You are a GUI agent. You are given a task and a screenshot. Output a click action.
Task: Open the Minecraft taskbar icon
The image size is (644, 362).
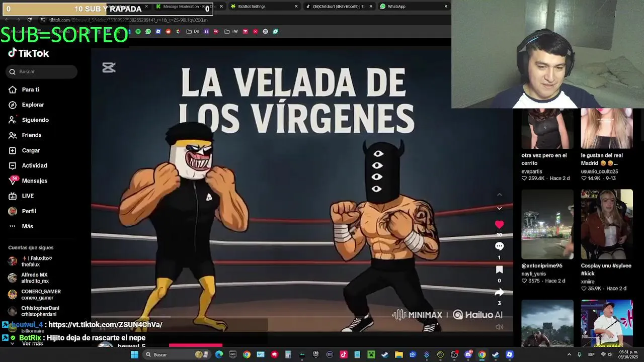click(371, 354)
